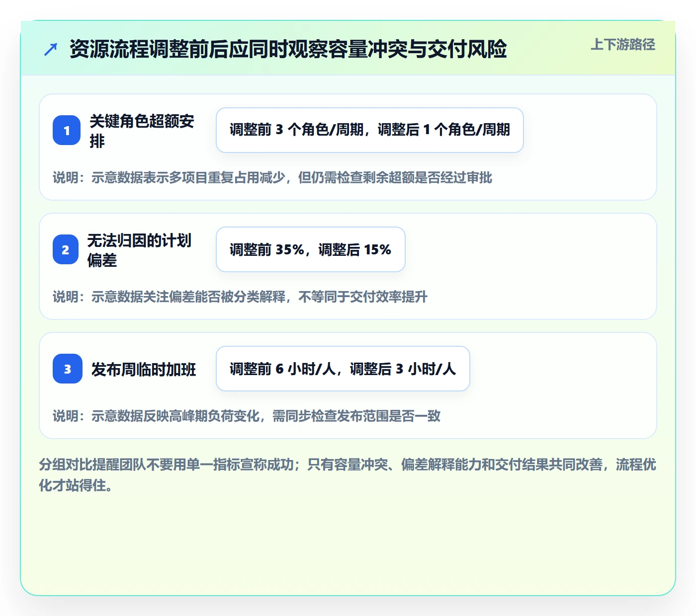Screen dimensions: 696x616
Task: Click the number 2 badge
Action: (x=66, y=249)
